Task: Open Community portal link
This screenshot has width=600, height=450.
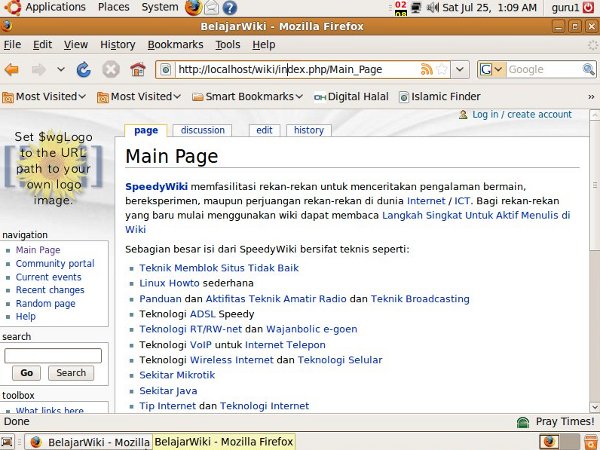Action: 55,264
